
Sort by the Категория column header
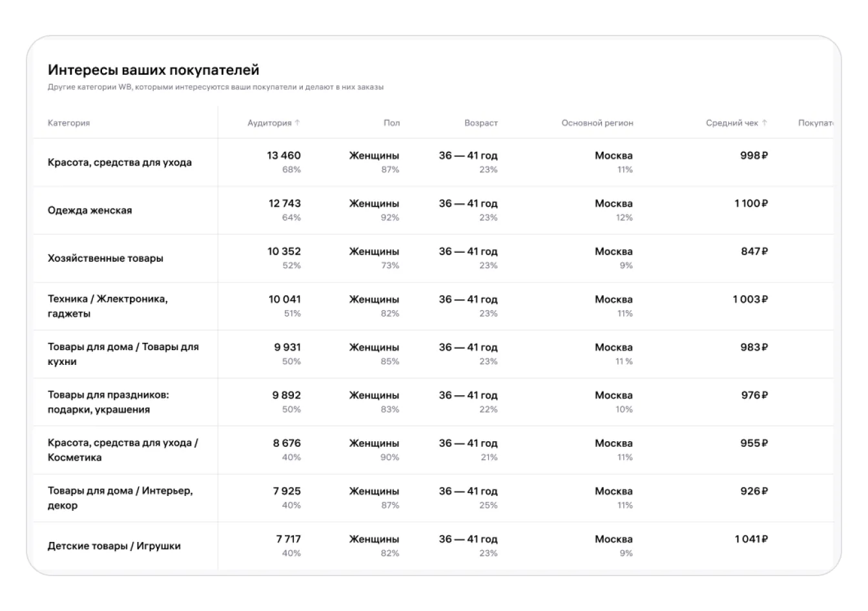[68, 123]
